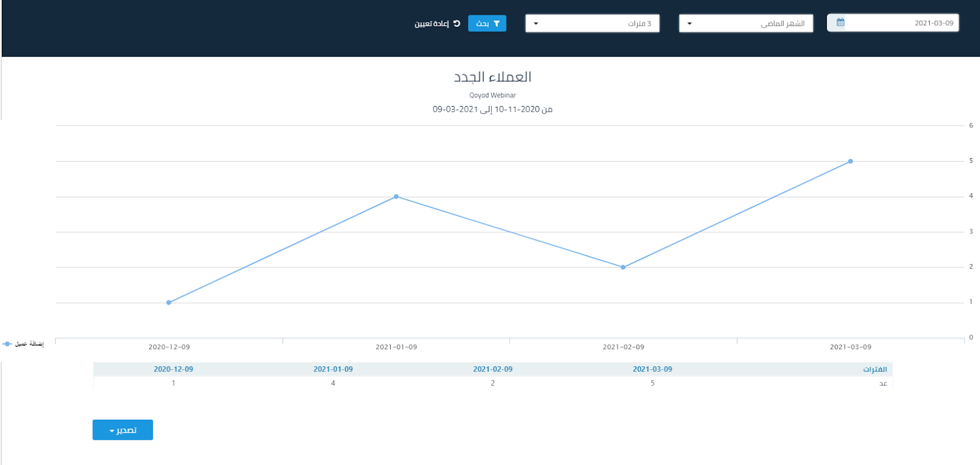Select the 2021-03-09 table column header
The image size is (980, 465).
(x=652, y=369)
